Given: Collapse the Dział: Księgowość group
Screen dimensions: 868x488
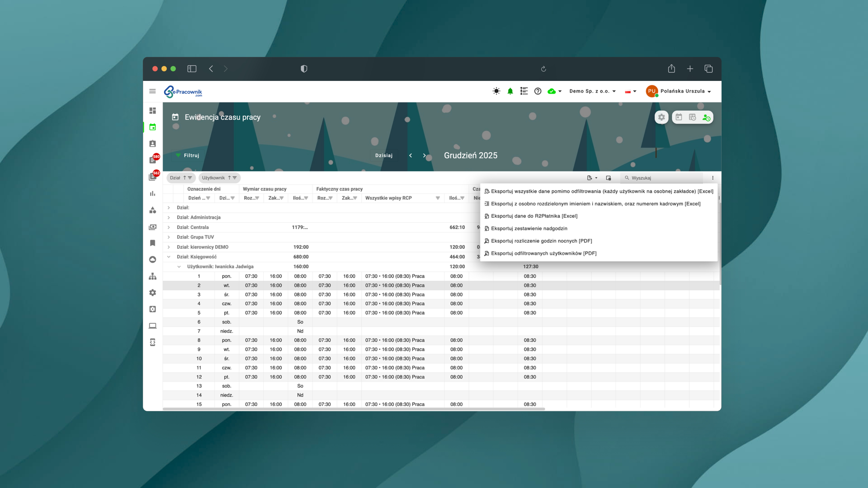Looking at the screenshot, I should point(169,257).
